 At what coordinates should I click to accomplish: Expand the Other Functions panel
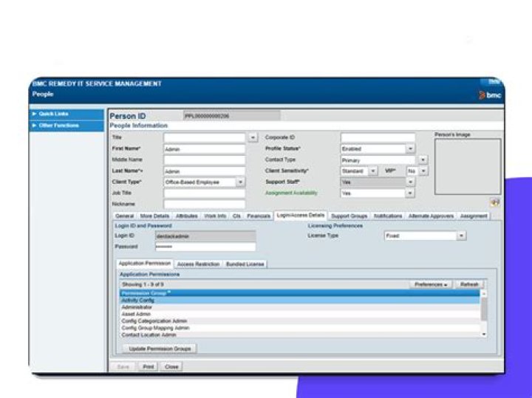click(66, 126)
